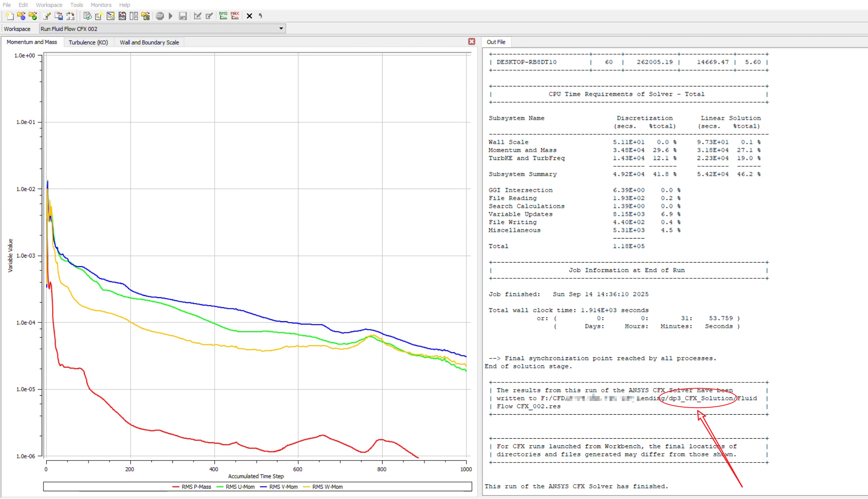Image resolution: width=868 pixels, height=499 pixels.
Task: Click the black X delete icon
Action: coord(249,16)
